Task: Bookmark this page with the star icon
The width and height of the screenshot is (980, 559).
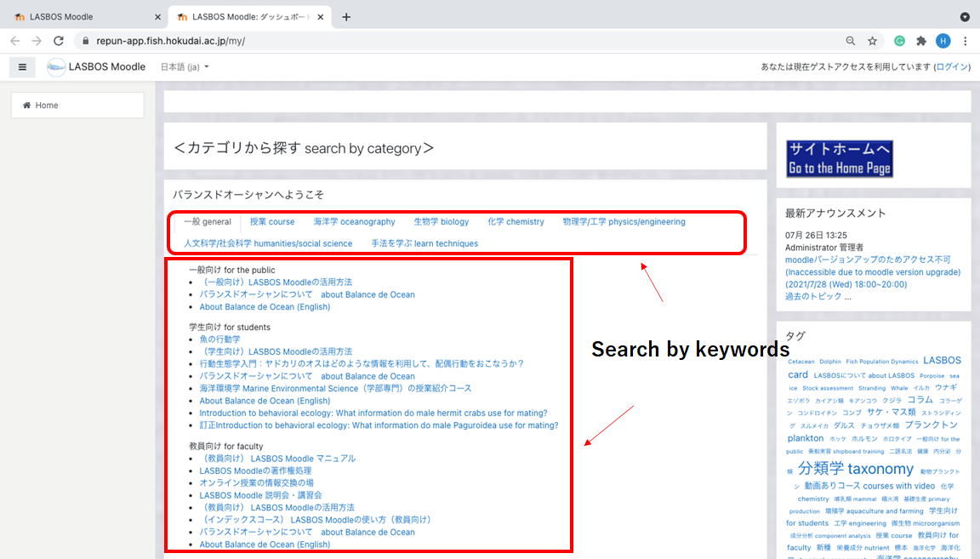Action: click(873, 41)
